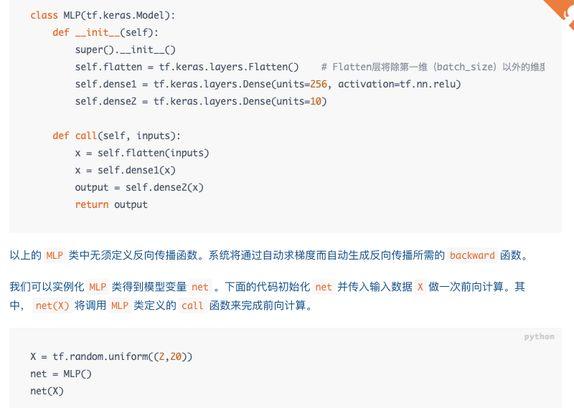574x408 pixels.
Task: Click the self.flatten assignment code line
Action: tap(187, 67)
